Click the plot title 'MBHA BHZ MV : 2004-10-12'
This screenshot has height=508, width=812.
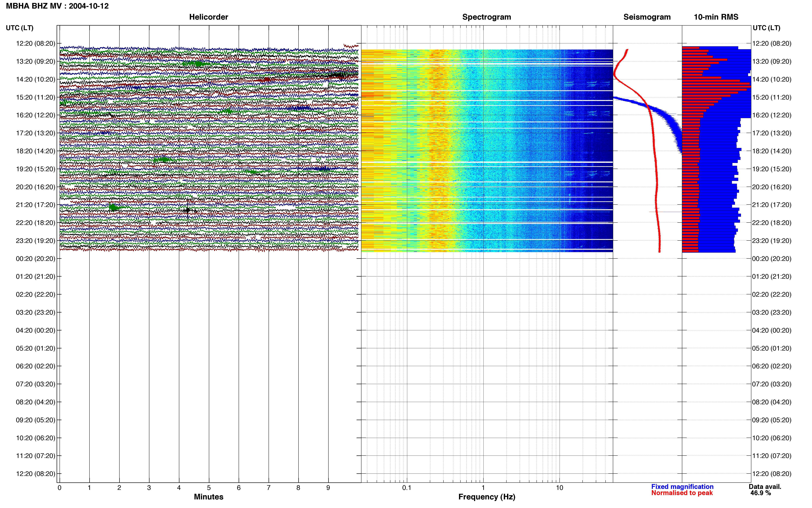[57, 6]
